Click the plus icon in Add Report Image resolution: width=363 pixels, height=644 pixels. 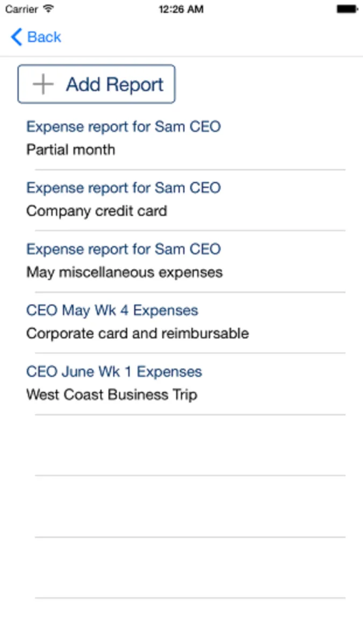43,84
